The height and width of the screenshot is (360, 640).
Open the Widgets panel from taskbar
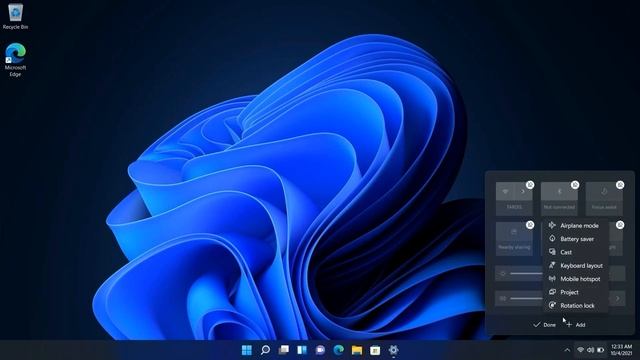(x=302, y=350)
